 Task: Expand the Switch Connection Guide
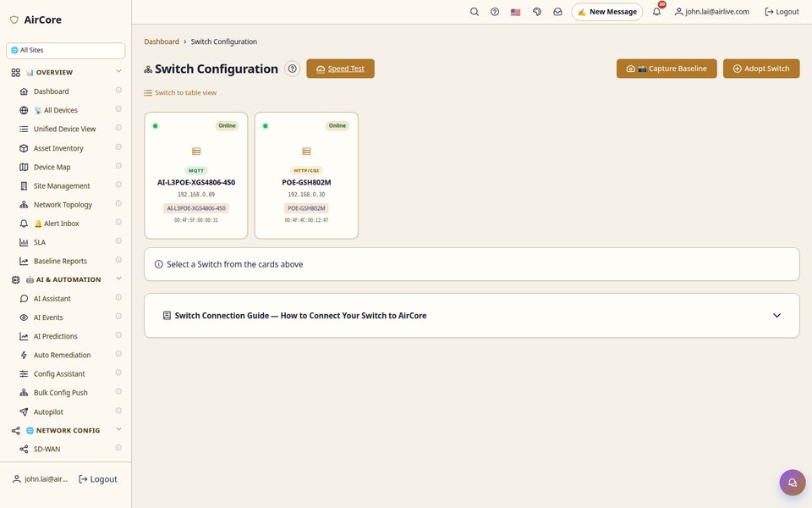click(x=472, y=316)
